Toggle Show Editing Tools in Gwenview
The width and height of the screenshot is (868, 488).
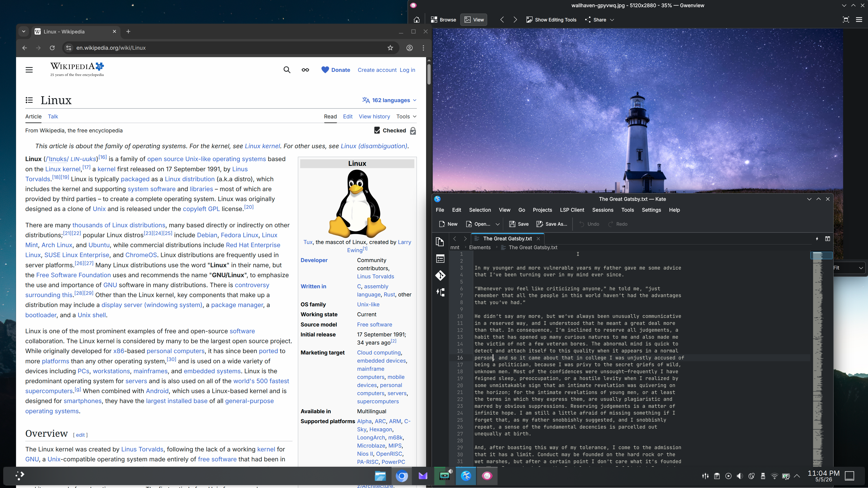point(551,20)
